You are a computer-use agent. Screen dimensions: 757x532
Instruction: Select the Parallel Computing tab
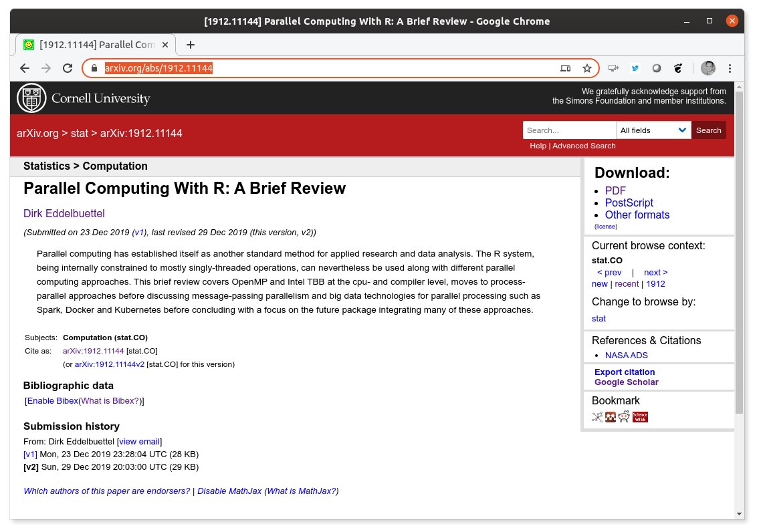pos(96,45)
